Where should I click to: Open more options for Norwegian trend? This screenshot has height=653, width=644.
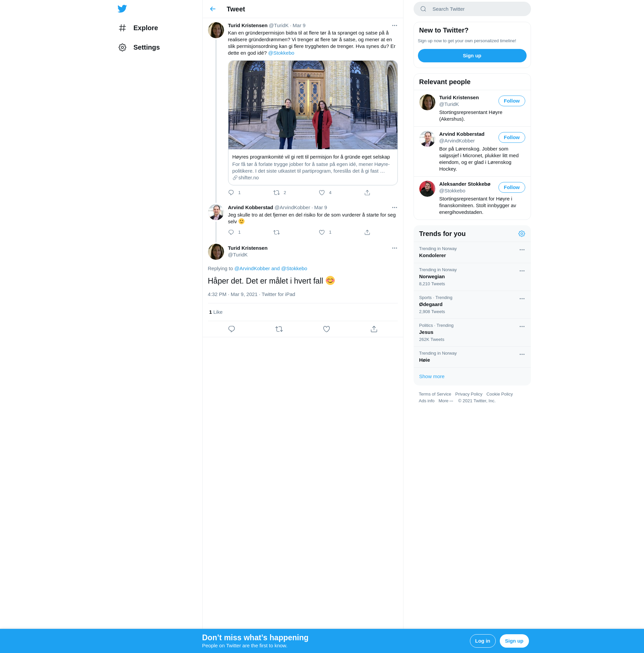pos(522,271)
